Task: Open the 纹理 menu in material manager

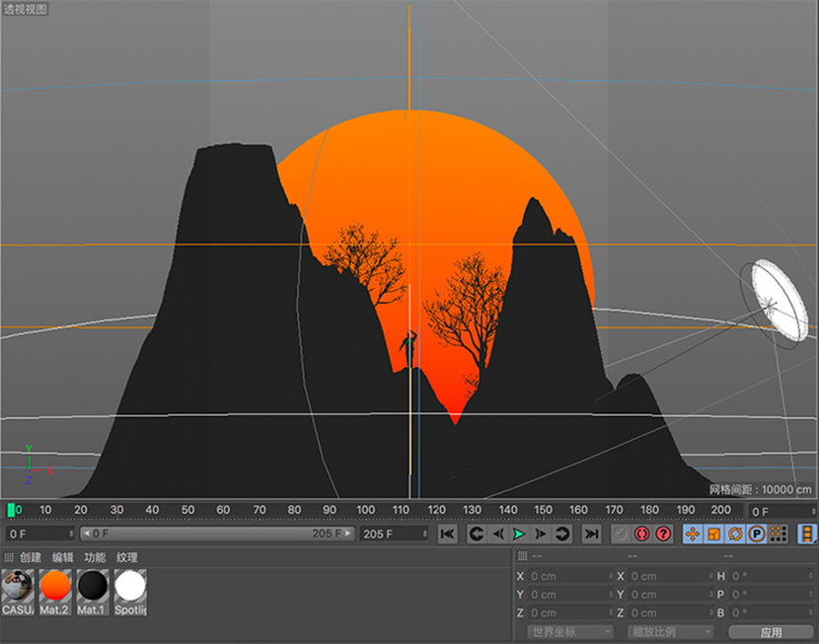Action: [x=127, y=557]
